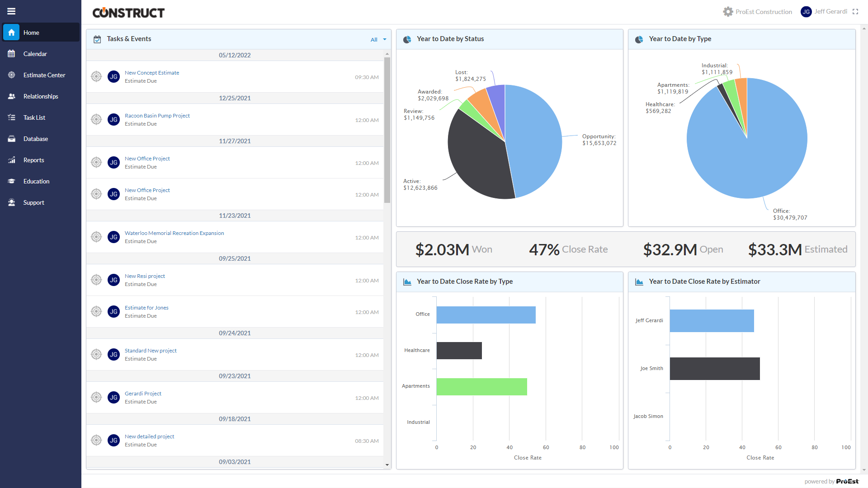Open the All filter dropdown in Tasks & Events
Screen dimensions: 868x488
coord(374,40)
